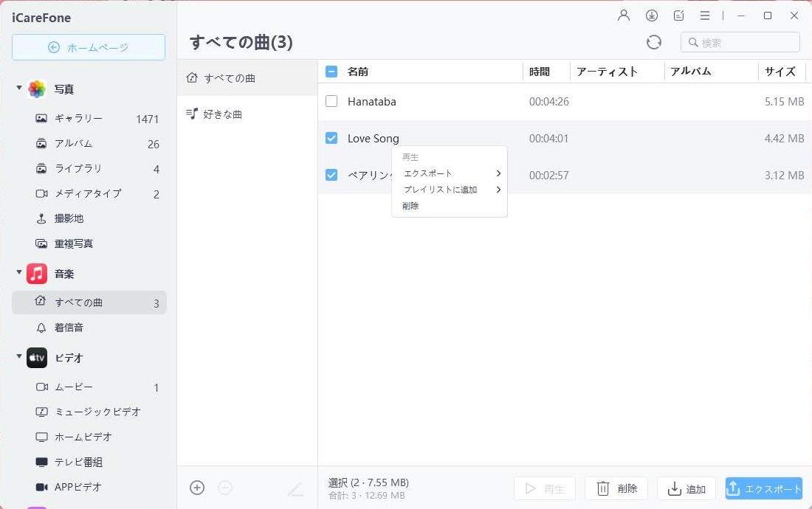Collapse the ビデオ section arrow

click(x=19, y=356)
